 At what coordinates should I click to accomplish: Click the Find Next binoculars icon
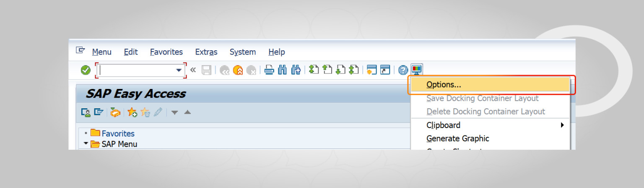point(296,70)
